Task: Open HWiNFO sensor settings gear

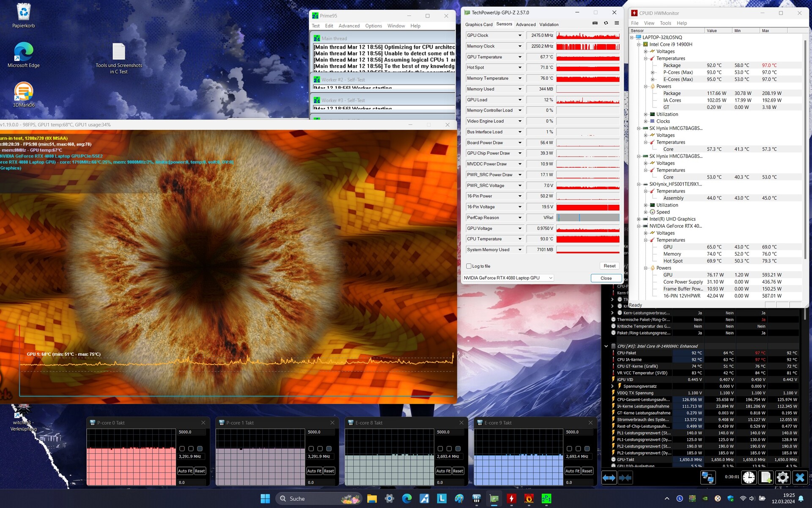Action: pyautogui.click(x=782, y=478)
